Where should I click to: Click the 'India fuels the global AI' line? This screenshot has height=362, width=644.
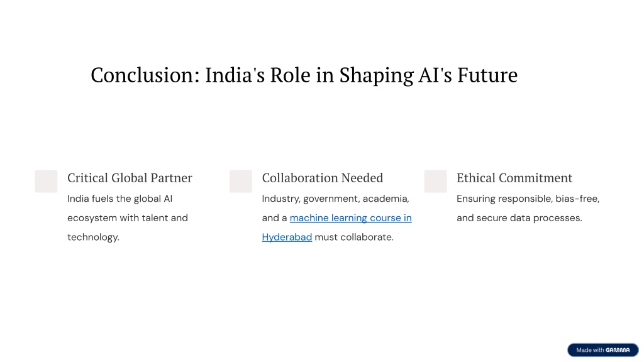(120, 199)
